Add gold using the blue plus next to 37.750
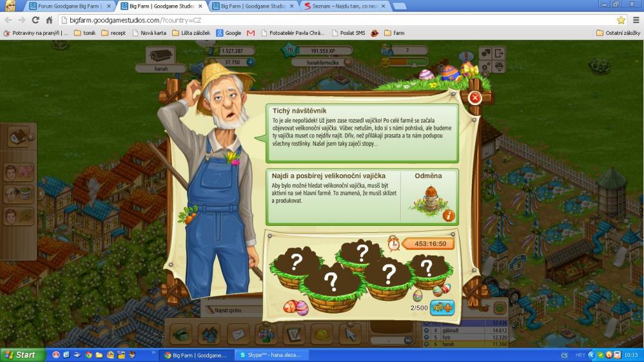Viewport: 644px width, 362px height. pyautogui.click(x=250, y=62)
